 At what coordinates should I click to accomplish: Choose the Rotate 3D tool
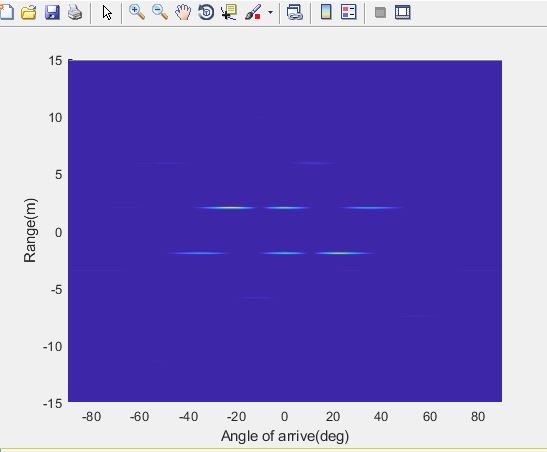point(206,13)
